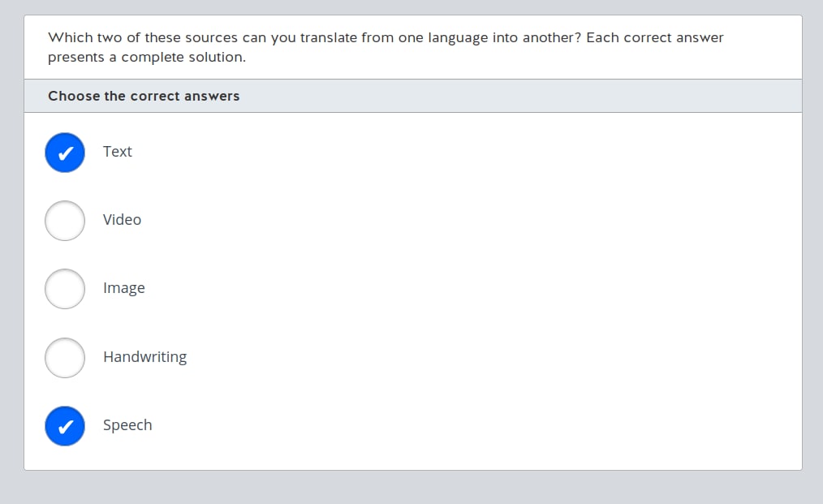This screenshot has width=823, height=504.
Task: Click the 'presents a complete solution.' line
Action: [x=146, y=58]
